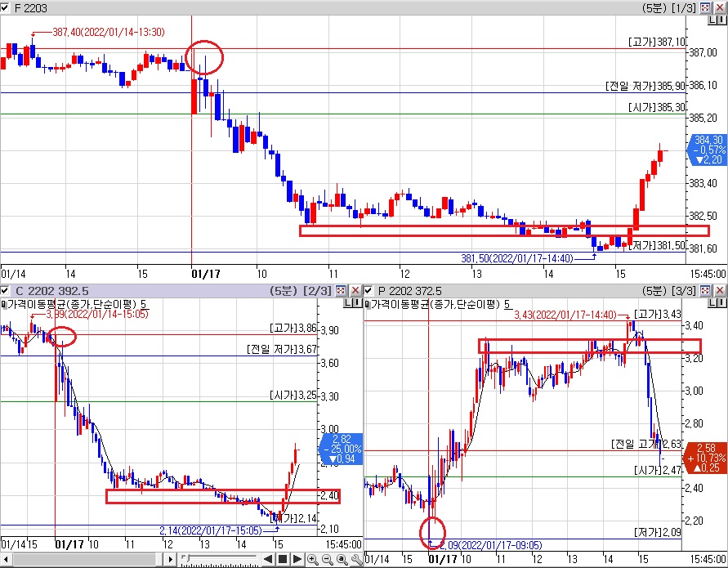
Task: Click the 381.50(2022/01/17-14:40) low annotation
Action: (x=517, y=258)
